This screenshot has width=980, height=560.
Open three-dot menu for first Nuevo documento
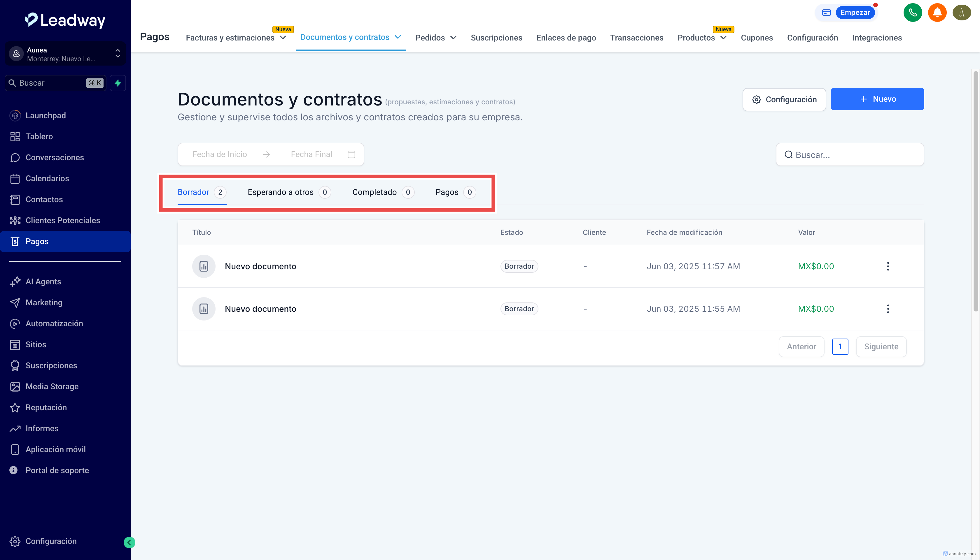(x=888, y=266)
